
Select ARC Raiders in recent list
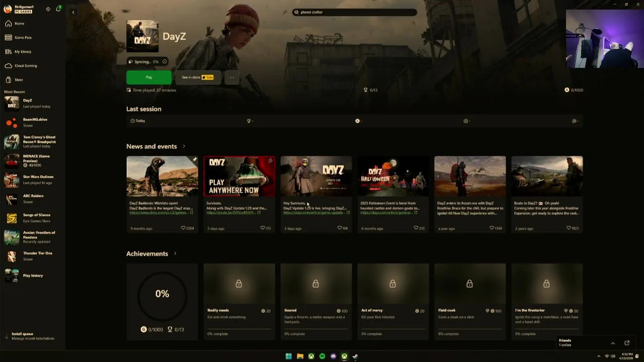[x=33, y=199]
